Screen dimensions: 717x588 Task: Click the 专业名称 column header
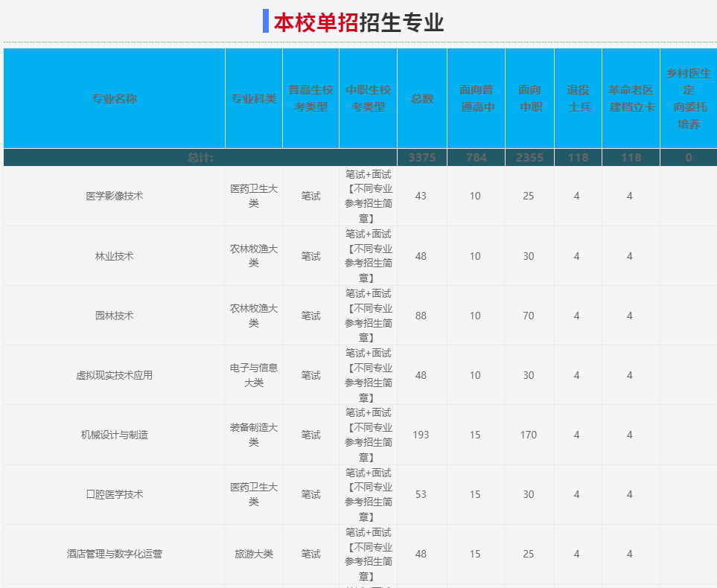click(x=115, y=98)
